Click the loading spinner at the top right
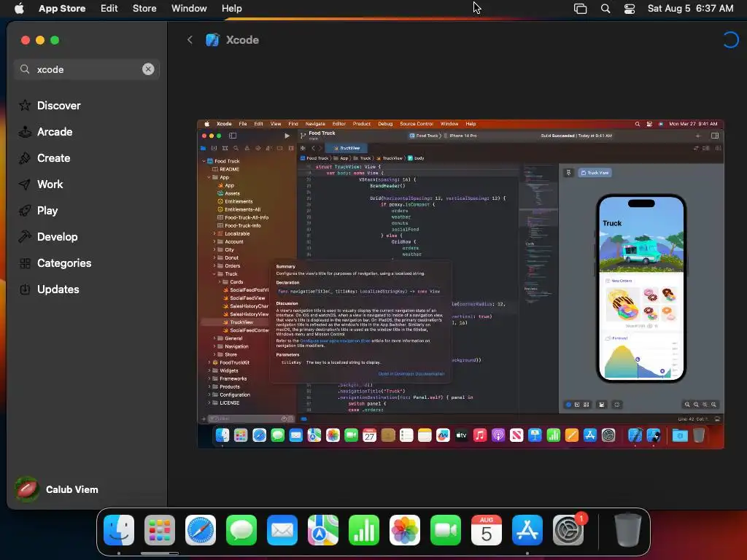The width and height of the screenshot is (747, 560). point(730,39)
